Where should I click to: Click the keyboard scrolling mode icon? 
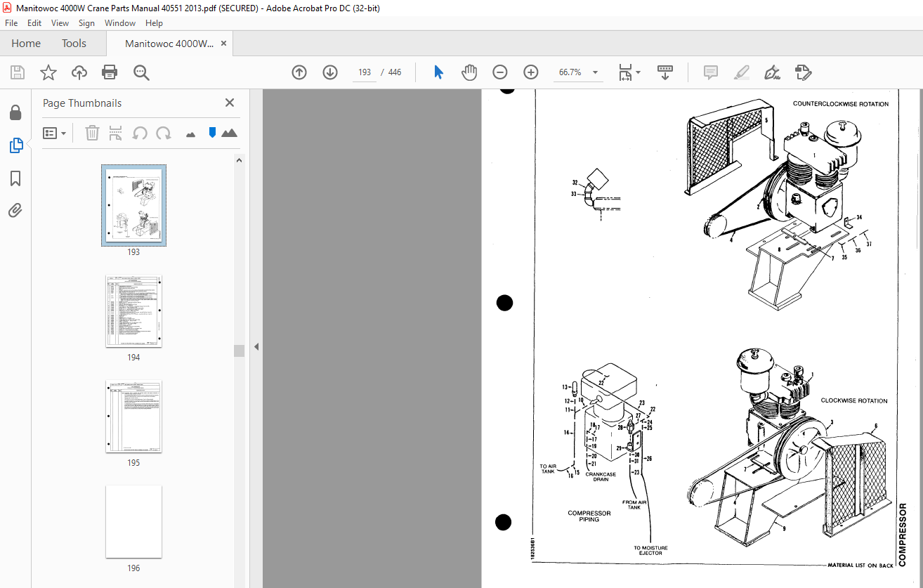tap(665, 72)
